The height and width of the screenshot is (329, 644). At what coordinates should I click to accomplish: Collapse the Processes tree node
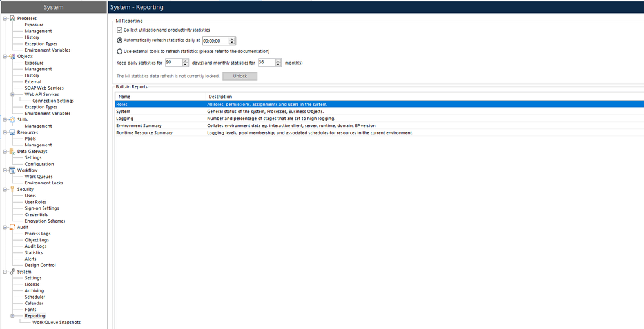point(5,18)
